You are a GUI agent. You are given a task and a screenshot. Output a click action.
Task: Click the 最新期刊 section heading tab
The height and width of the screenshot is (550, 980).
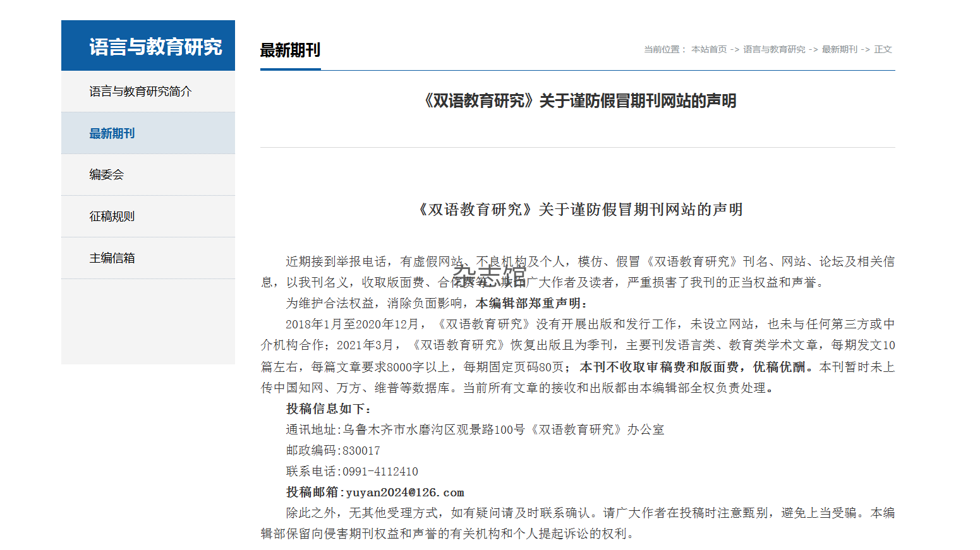[x=290, y=51]
